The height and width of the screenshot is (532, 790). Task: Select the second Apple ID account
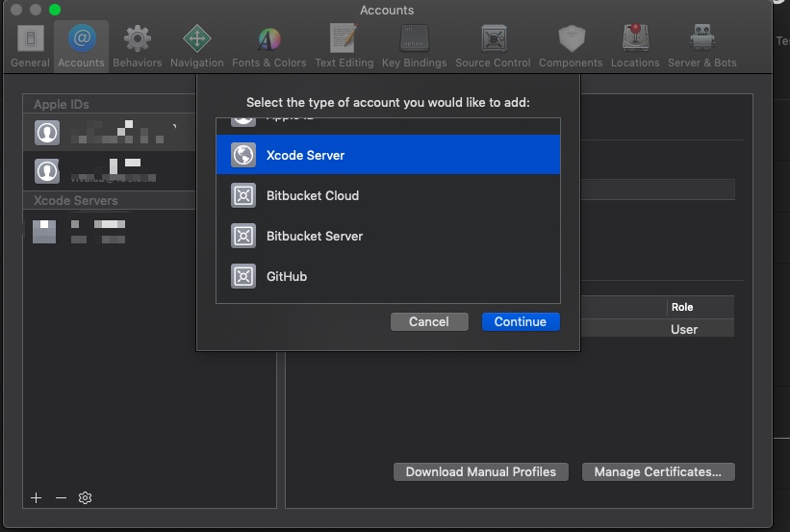pyautogui.click(x=110, y=171)
